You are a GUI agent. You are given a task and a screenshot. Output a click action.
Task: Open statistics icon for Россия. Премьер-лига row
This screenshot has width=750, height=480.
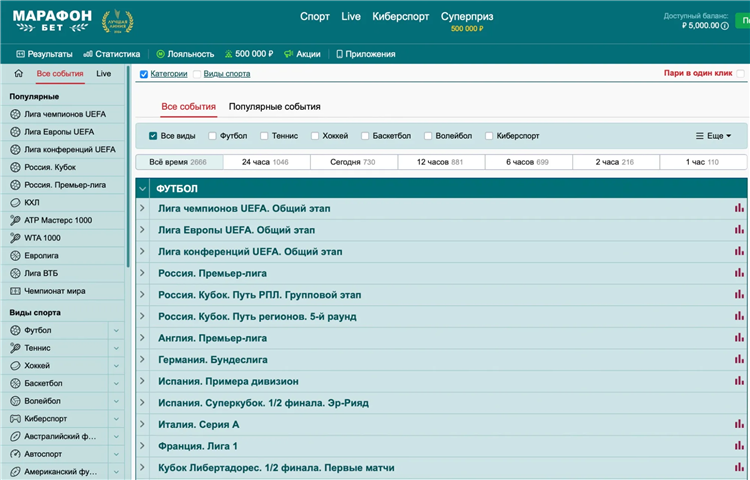[739, 273]
